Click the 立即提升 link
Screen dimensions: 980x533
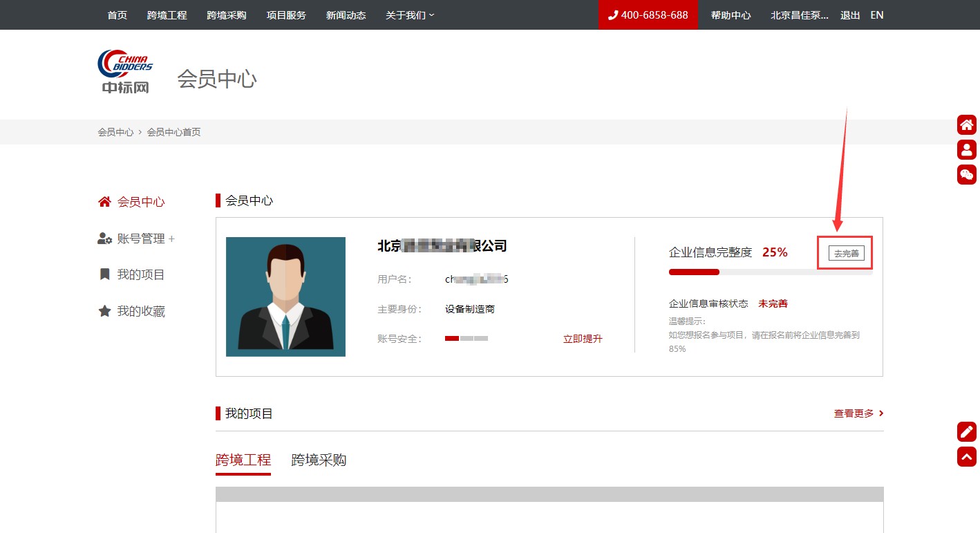point(583,339)
